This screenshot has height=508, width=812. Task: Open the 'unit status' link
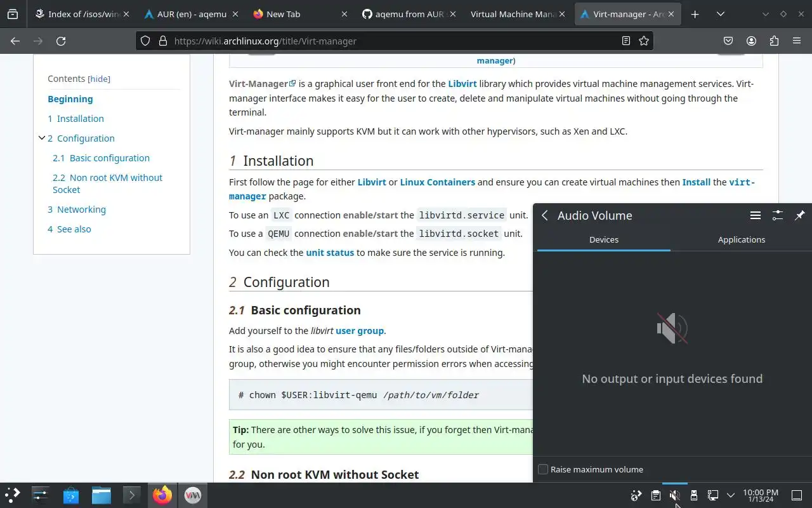point(330,253)
